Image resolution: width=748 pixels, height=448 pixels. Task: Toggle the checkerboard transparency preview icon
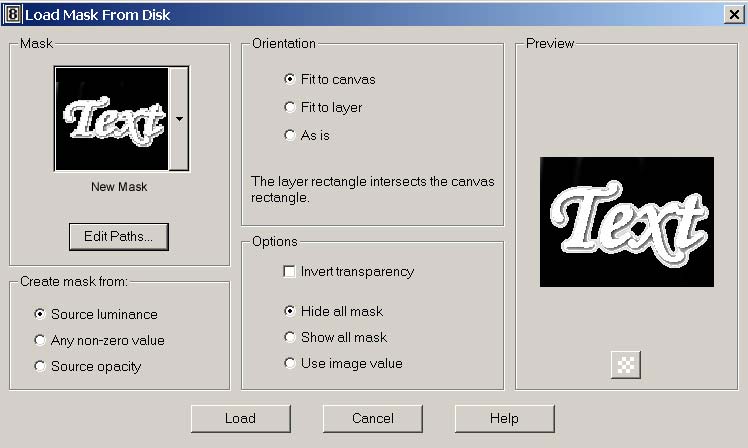(626, 365)
